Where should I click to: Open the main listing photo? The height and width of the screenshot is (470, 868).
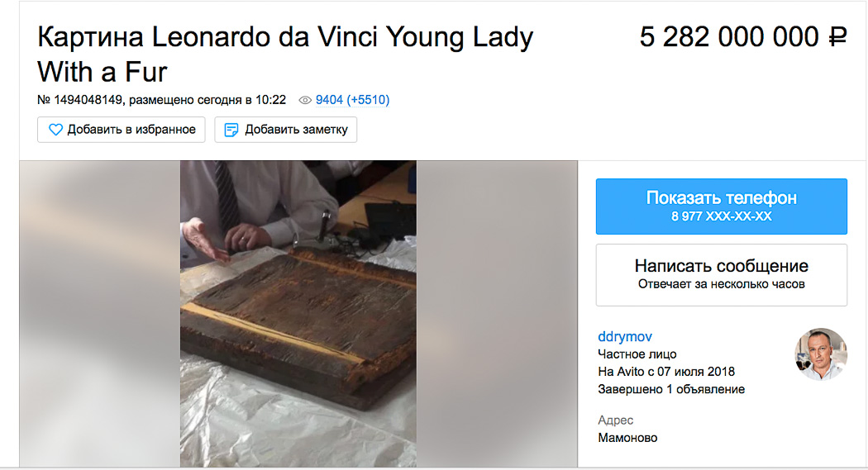coord(298,314)
